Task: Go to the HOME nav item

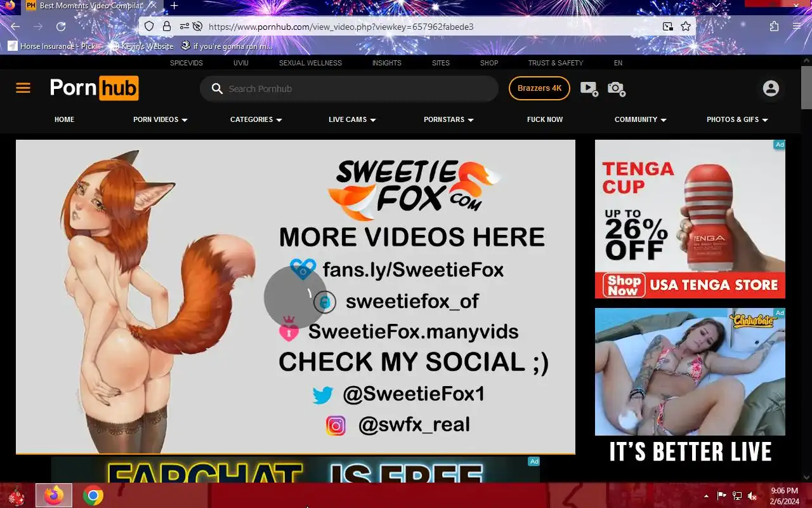Action: tap(64, 119)
